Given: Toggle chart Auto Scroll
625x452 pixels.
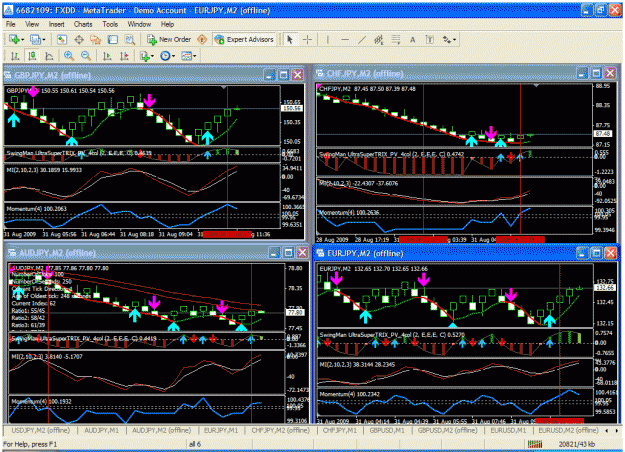Looking at the screenshot, I should tap(107, 56).
